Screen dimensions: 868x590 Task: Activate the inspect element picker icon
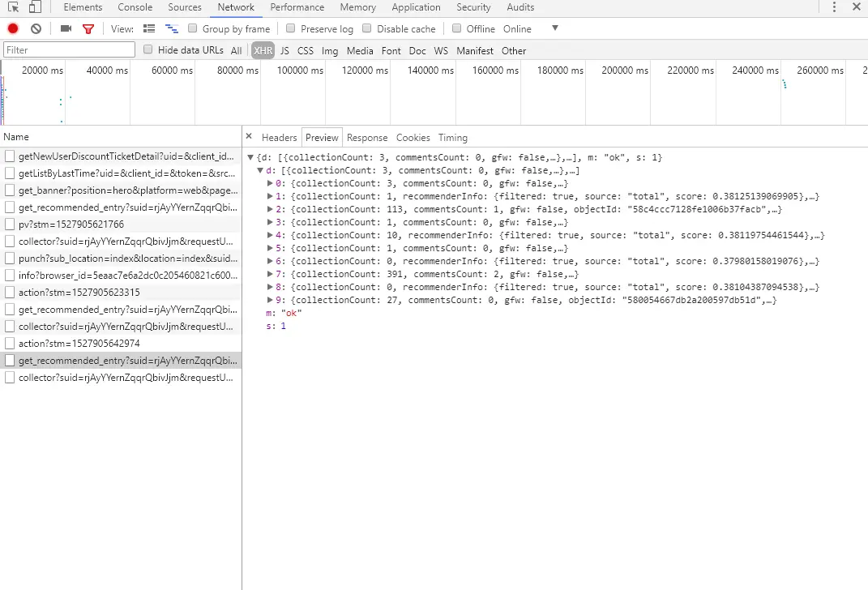13,7
